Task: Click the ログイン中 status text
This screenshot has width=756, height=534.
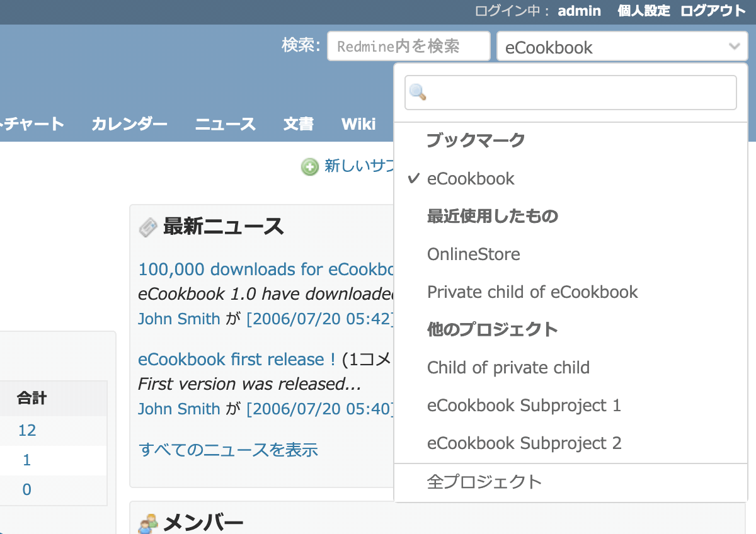Action: (513, 11)
